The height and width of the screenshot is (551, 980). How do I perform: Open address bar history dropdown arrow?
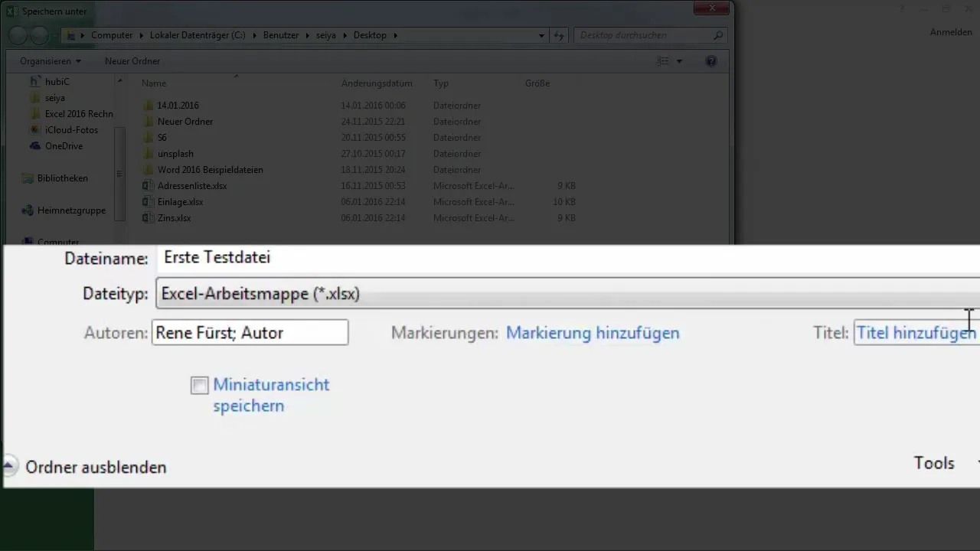pyautogui.click(x=542, y=35)
